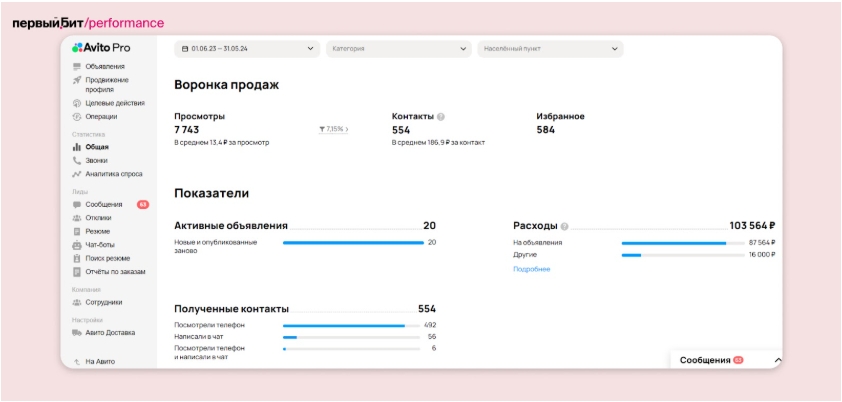Click the Операции ruble icon
Screen dimensions: 842x402
[x=77, y=116]
